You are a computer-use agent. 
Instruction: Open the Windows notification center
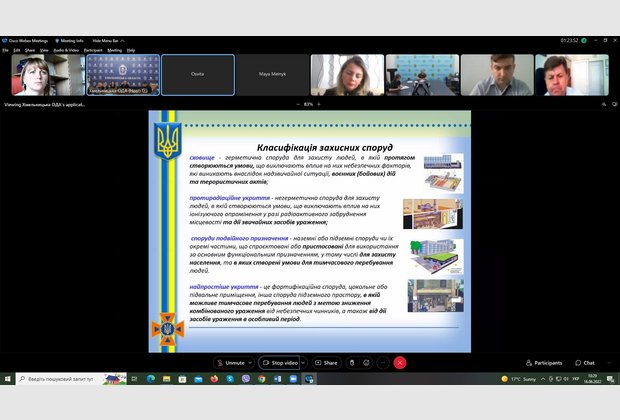pyautogui.click(x=610, y=379)
